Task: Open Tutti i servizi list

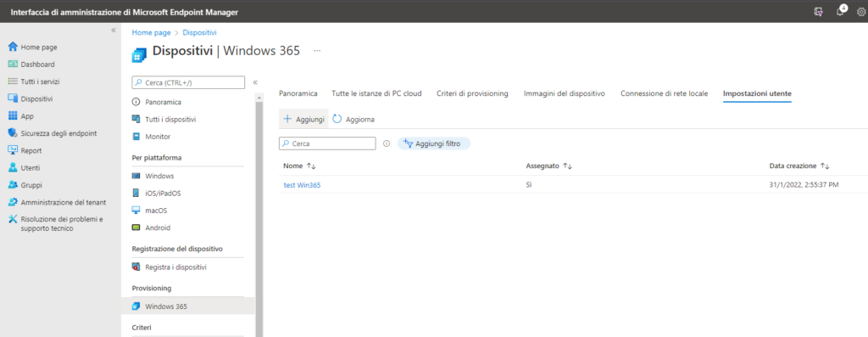Action: pos(33,81)
